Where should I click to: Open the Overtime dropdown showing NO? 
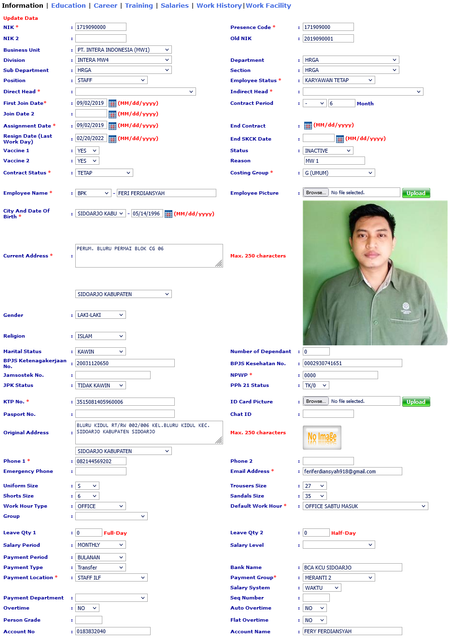(87, 608)
